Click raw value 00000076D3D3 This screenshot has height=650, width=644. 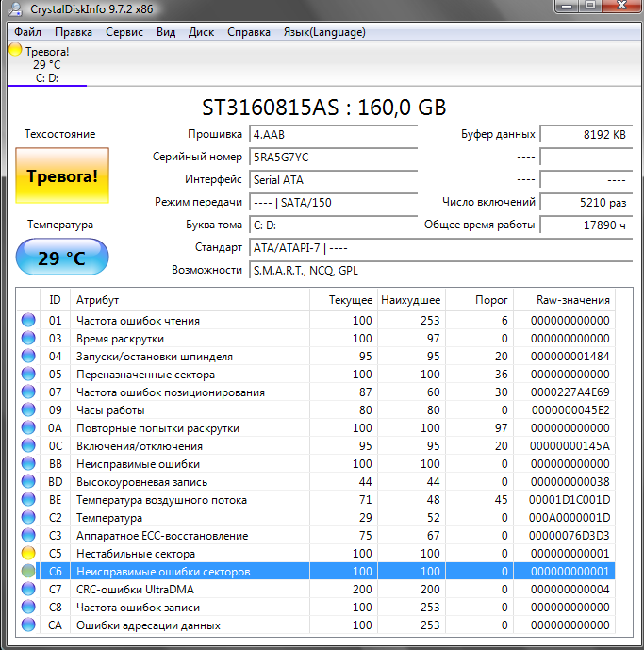pyautogui.click(x=569, y=536)
